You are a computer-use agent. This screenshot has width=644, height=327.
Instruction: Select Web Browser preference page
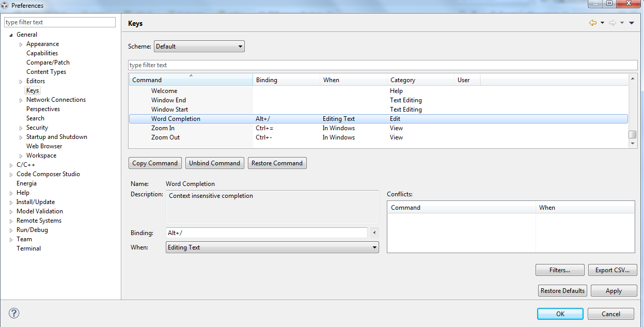pyautogui.click(x=44, y=146)
